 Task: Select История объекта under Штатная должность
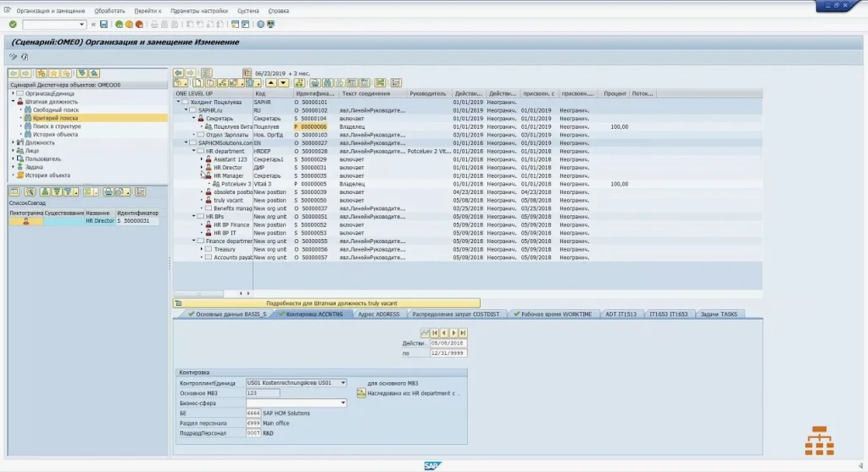coord(55,135)
